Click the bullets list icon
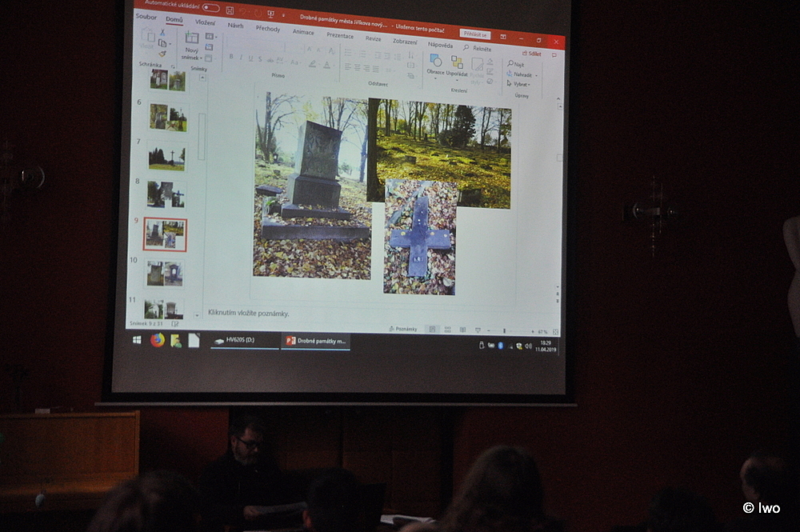The image size is (800, 532). [349, 53]
